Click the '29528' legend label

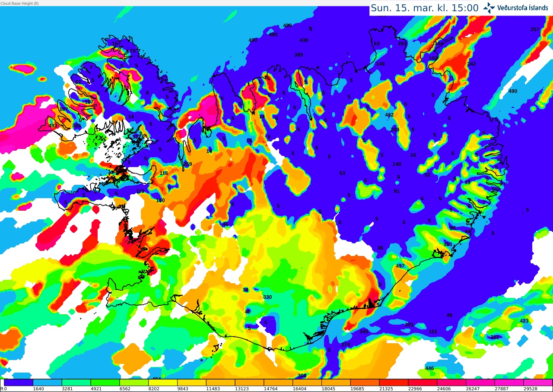530,389
